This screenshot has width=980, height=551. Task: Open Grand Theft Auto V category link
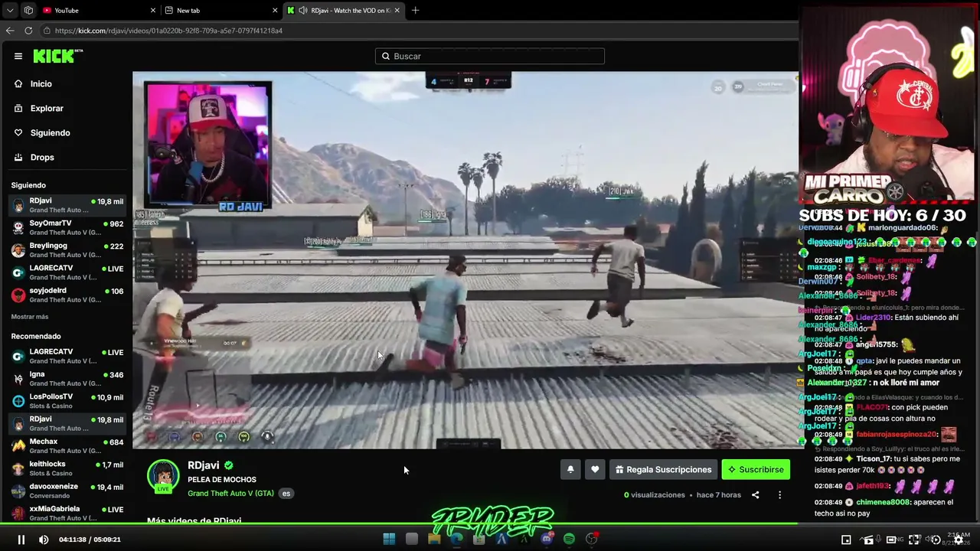230,494
